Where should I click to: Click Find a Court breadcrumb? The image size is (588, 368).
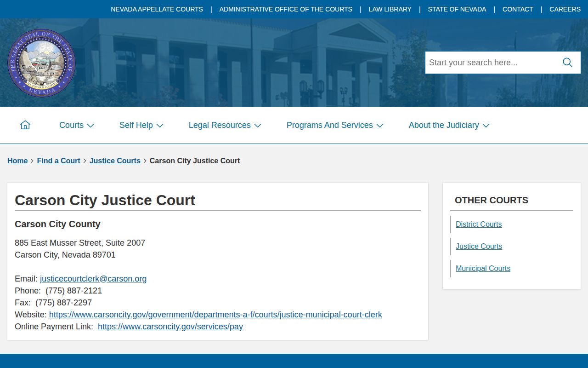pyautogui.click(x=59, y=161)
